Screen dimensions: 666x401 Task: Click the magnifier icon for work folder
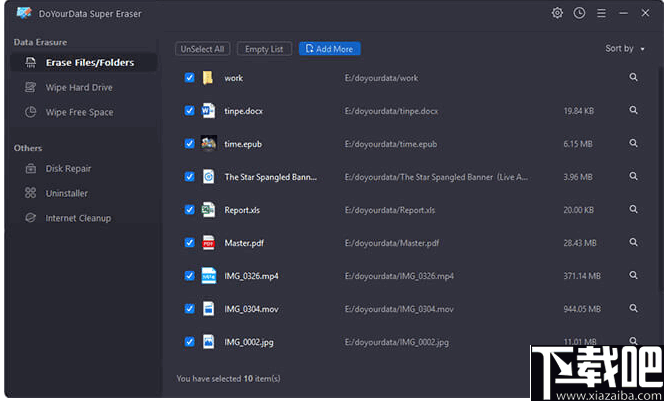tap(633, 77)
